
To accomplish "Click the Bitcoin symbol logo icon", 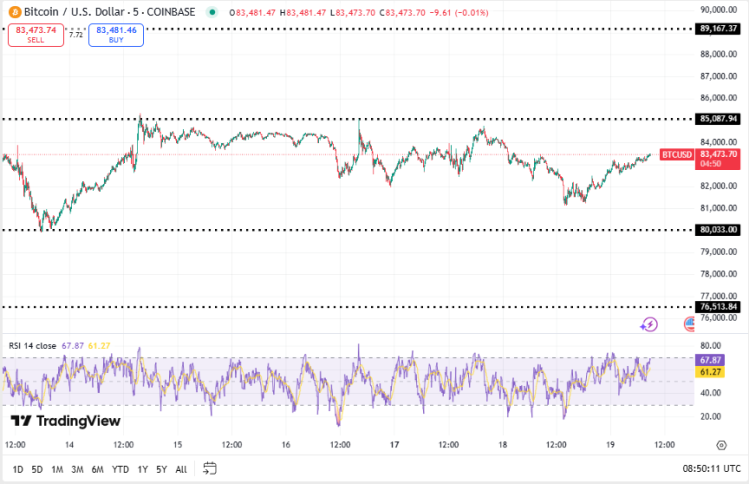I will coord(13,12).
